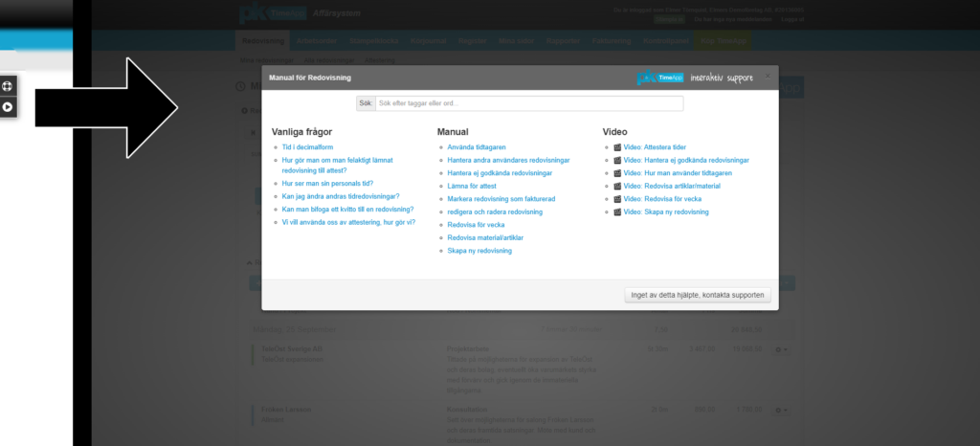Select the Redovisning tab in the navigation bar
Image resolution: width=980 pixels, height=446 pixels.
click(x=263, y=41)
